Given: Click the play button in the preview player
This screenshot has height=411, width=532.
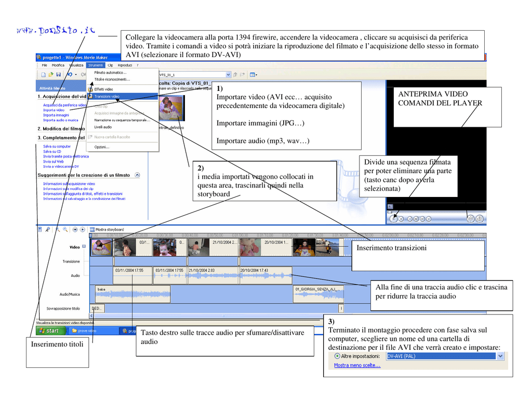Looking at the screenshot, I should (x=393, y=219).
